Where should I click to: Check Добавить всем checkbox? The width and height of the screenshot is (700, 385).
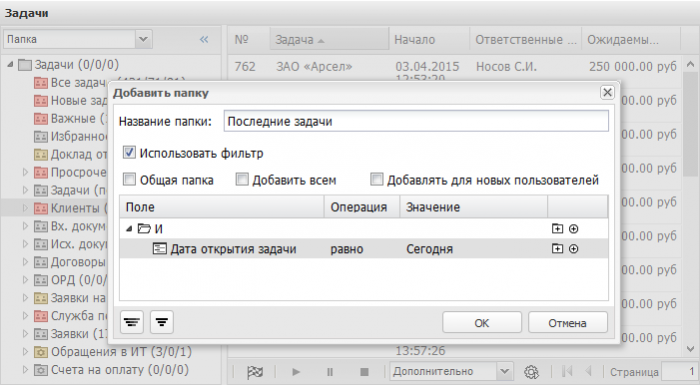[242, 180]
